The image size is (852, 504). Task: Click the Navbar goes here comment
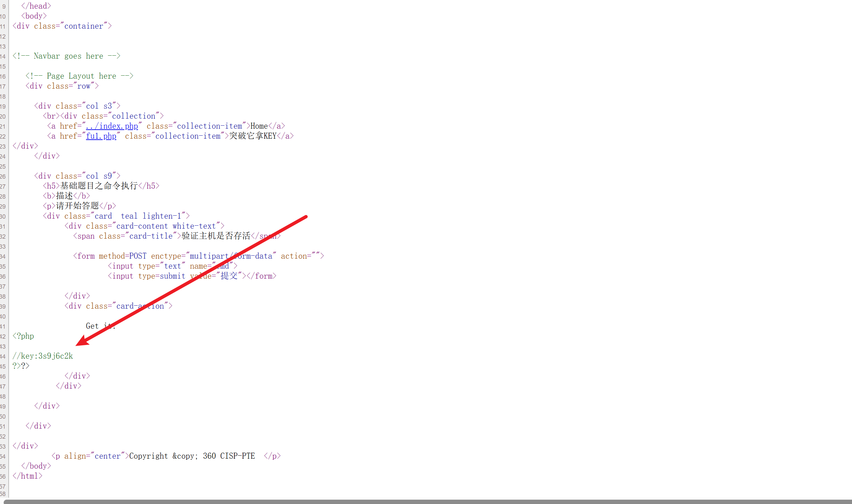pyautogui.click(x=67, y=56)
